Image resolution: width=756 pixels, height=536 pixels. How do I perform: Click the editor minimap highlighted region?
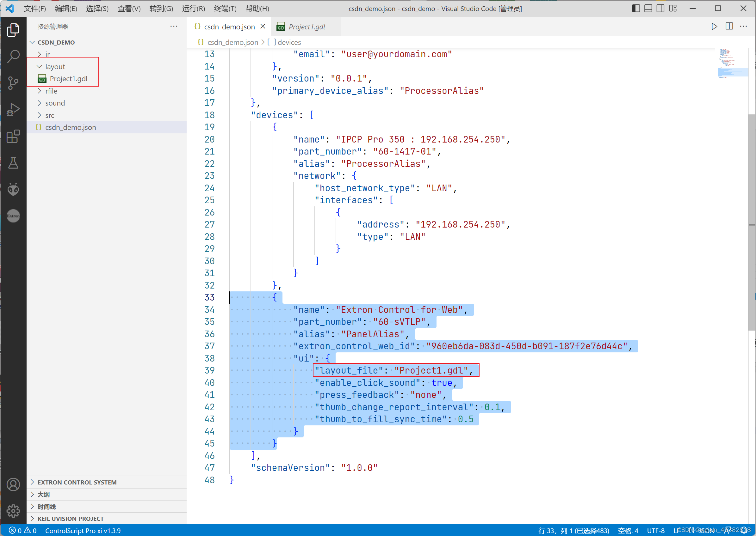tap(732, 72)
